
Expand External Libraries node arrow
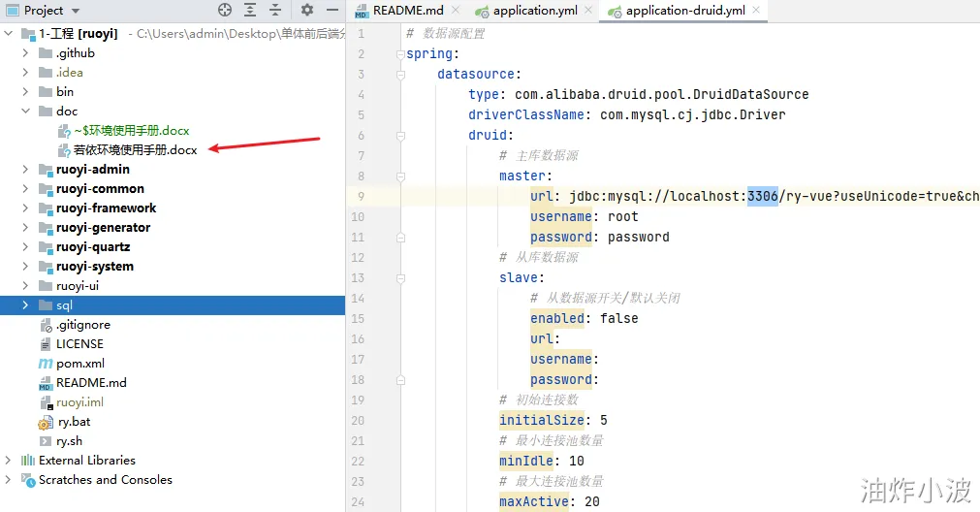8,460
